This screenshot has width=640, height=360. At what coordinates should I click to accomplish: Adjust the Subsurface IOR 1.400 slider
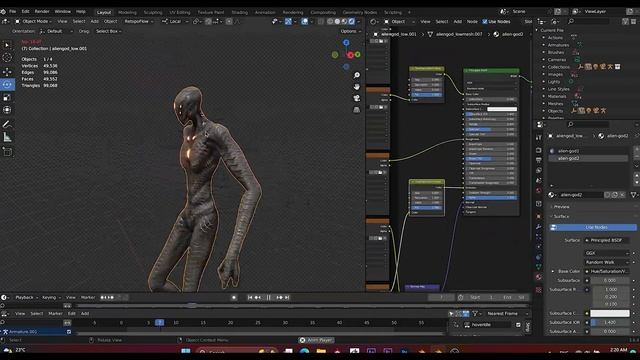(x=610, y=322)
